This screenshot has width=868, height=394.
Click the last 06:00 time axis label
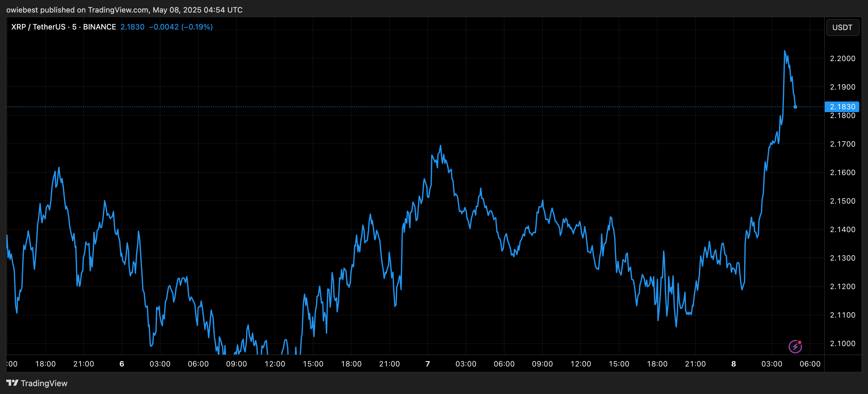tap(810, 364)
